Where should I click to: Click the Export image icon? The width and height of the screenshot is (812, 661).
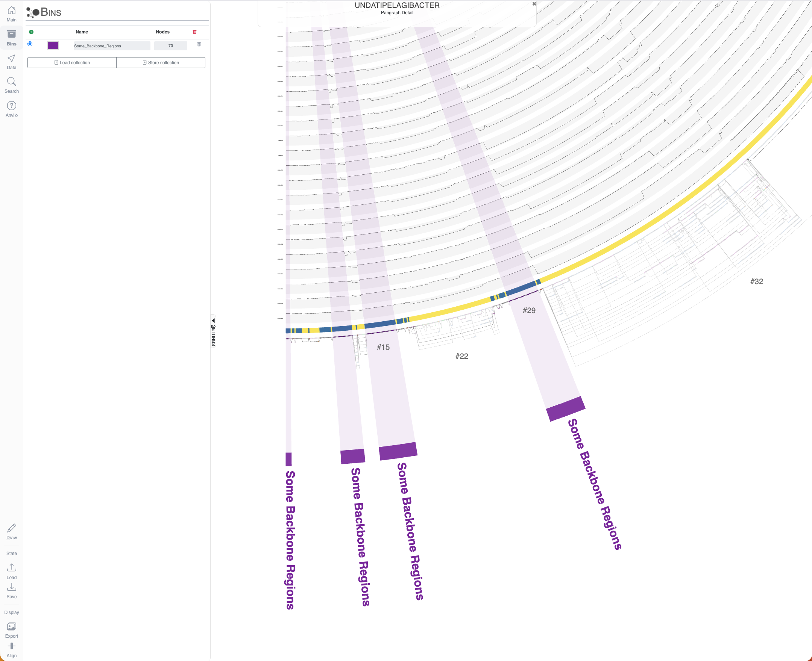(11, 626)
